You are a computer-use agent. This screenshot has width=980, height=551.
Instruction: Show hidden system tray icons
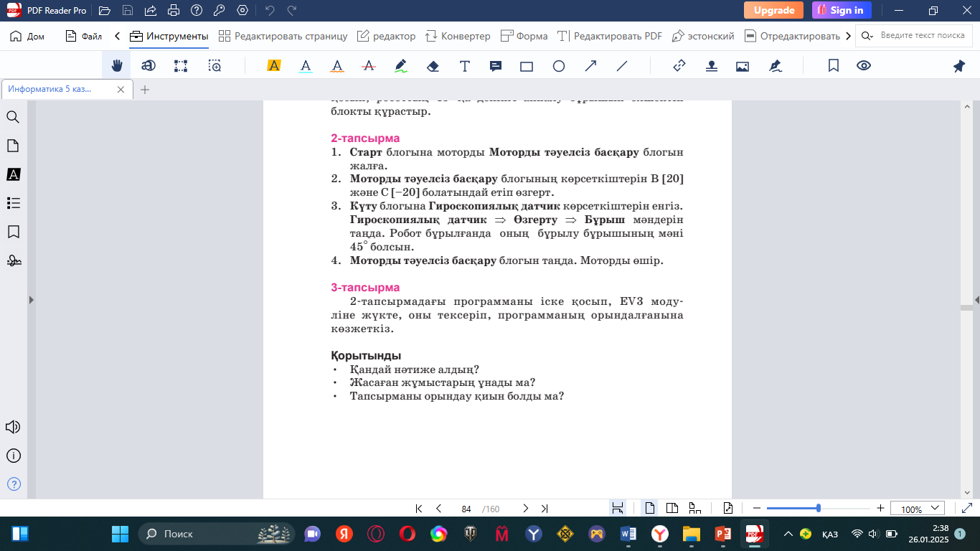[x=788, y=534]
